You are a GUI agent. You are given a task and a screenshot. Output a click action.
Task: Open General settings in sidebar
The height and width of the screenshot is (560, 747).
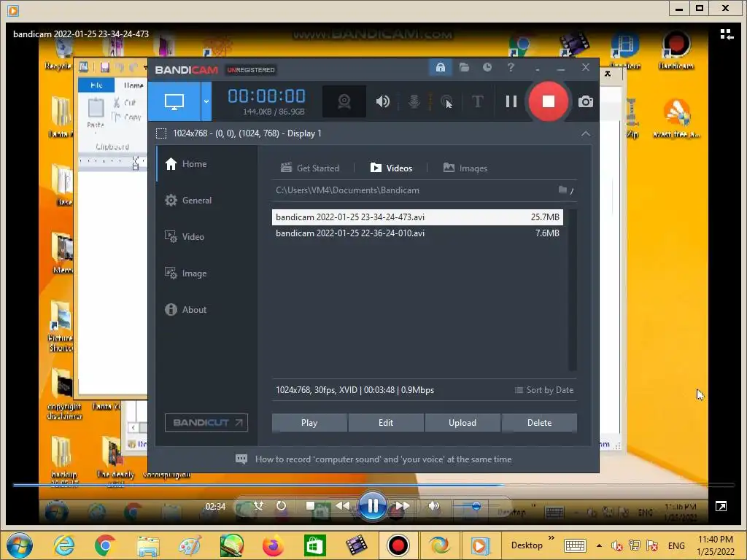coord(207,201)
